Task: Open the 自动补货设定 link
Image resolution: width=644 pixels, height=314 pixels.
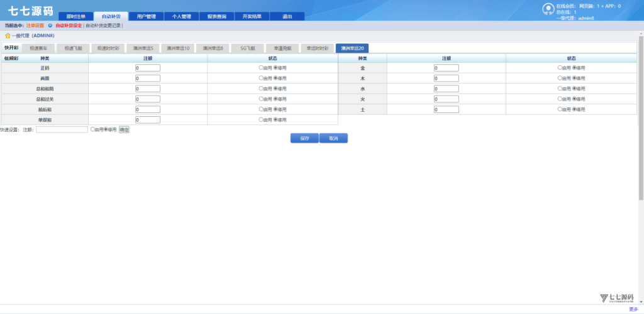Action: point(69,25)
